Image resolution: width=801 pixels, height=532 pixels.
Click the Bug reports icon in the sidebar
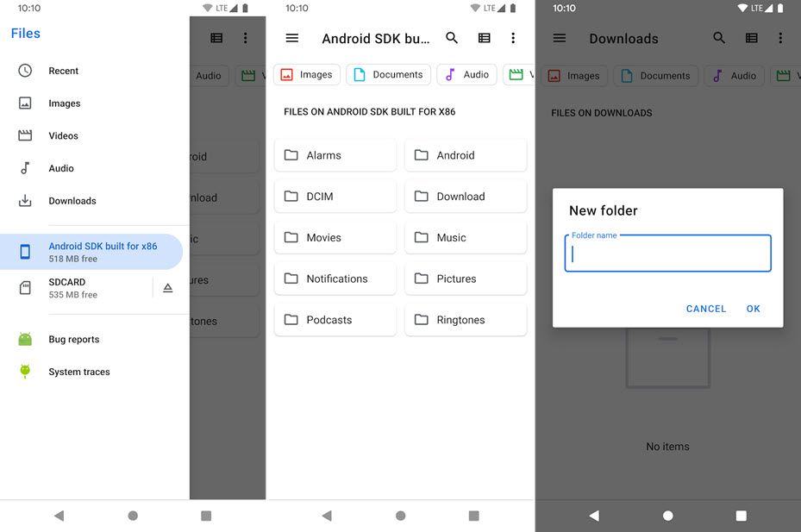(x=26, y=339)
